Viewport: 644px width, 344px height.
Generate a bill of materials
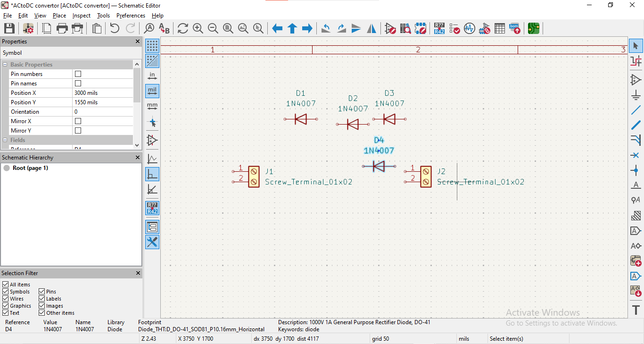point(515,28)
